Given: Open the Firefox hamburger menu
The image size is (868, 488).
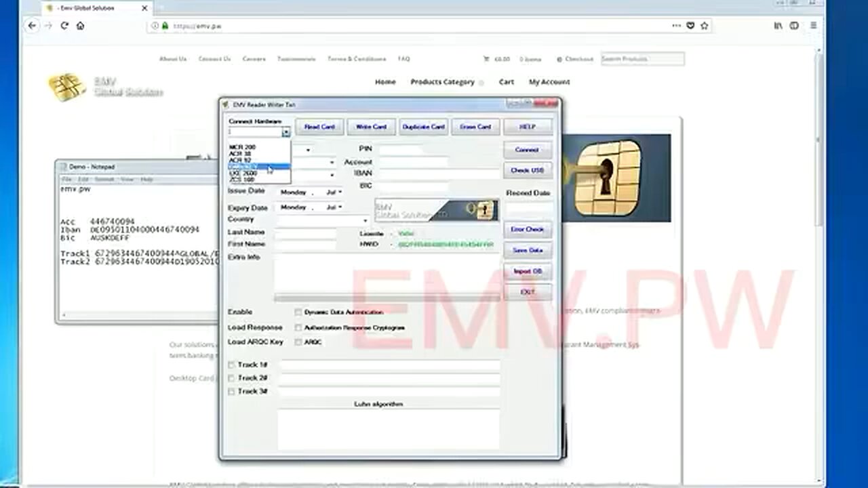Looking at the screenshot, I should [x=814, y=26].
